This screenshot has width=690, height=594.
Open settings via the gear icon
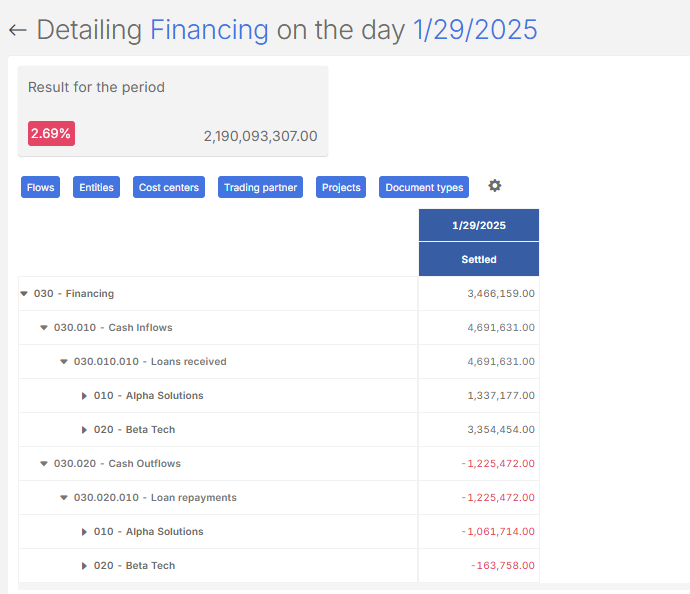coord(494,186)
